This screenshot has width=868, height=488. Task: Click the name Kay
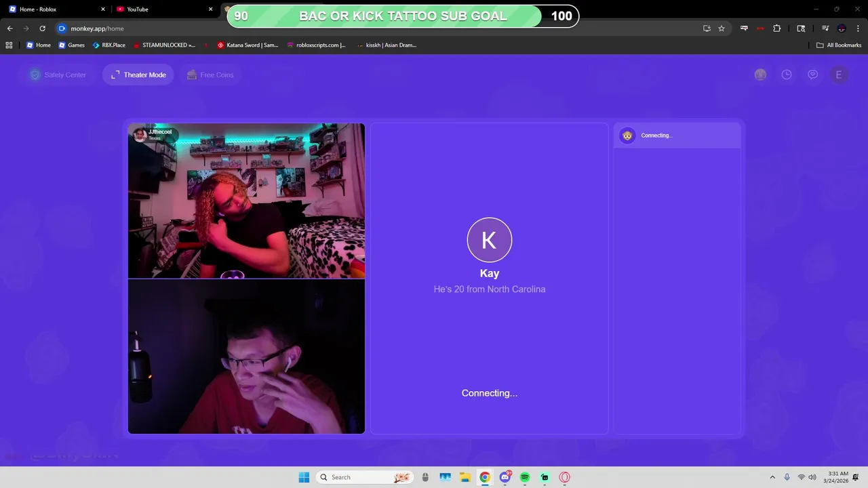pos(490,273)
